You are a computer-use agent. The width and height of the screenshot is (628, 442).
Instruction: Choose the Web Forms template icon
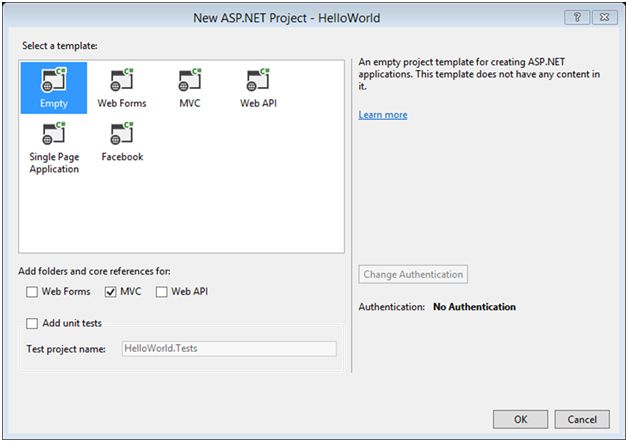click(121, 80)
